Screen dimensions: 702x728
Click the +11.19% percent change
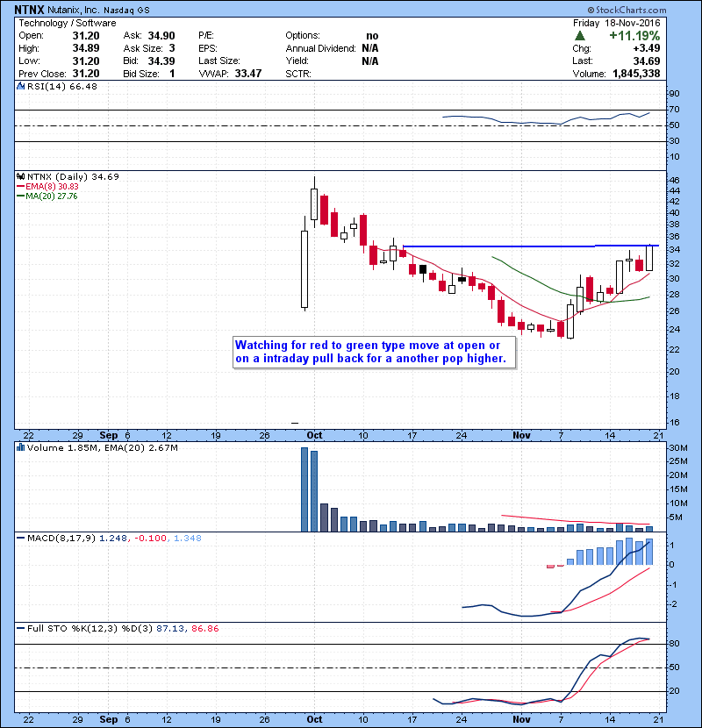[634, 36]
